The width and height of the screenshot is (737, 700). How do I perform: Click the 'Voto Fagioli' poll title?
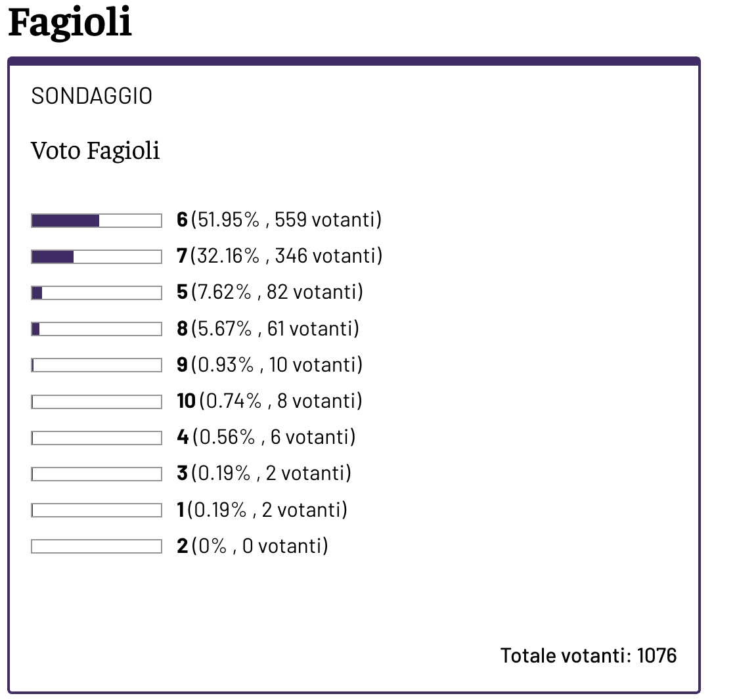coord(95,151)
